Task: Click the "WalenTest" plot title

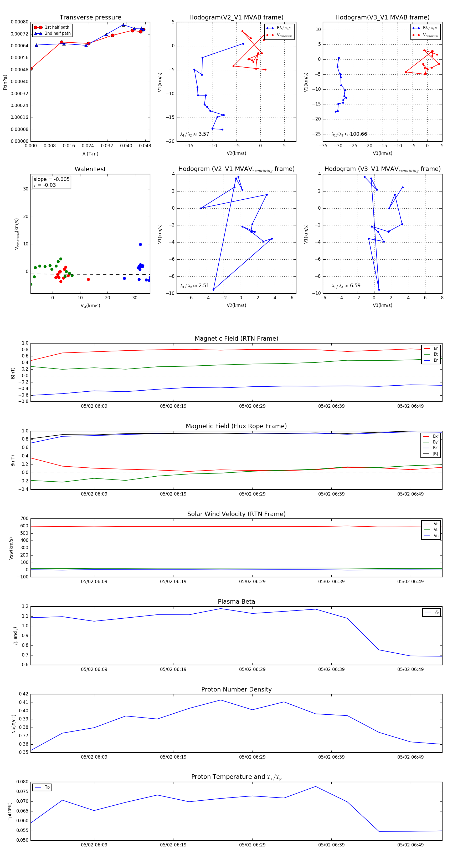Action: pos(90,169)
